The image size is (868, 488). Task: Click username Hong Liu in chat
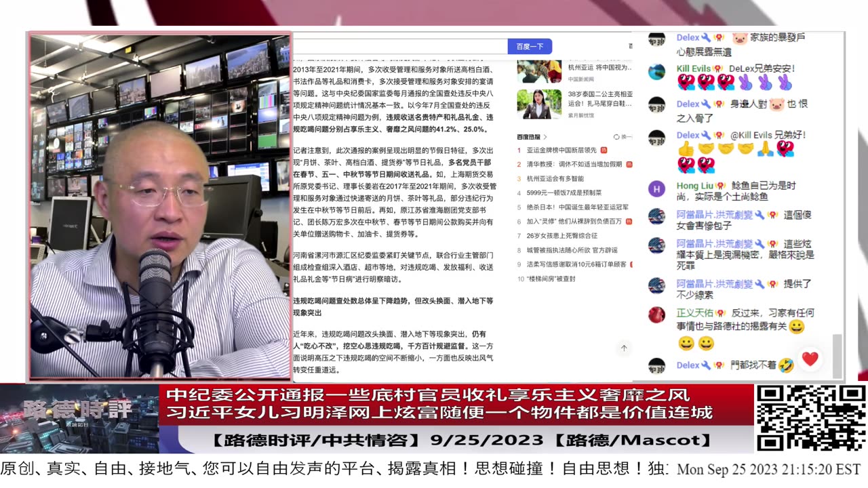click(694, 186)
